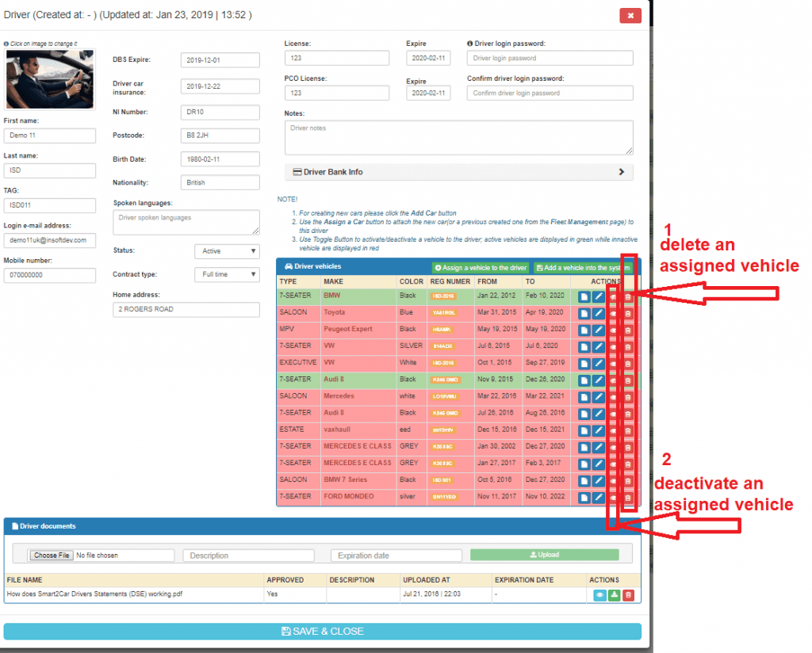The image size is (812, 653).
Task: Toggle the VW 7-SEATER vehicle active state
Action: [x=615, y=346]
